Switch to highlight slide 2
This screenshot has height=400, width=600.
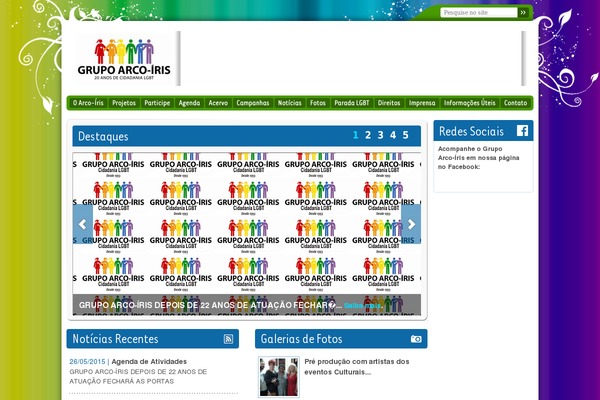[368, 135]
